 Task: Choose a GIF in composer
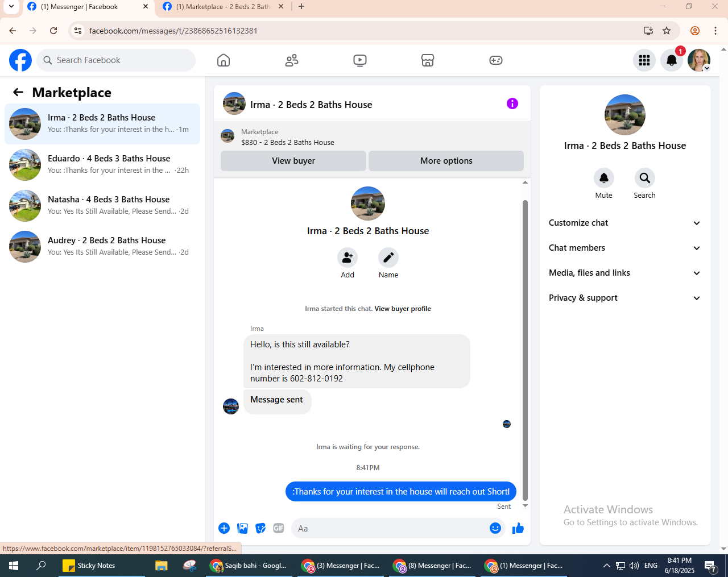pos(279,528)
